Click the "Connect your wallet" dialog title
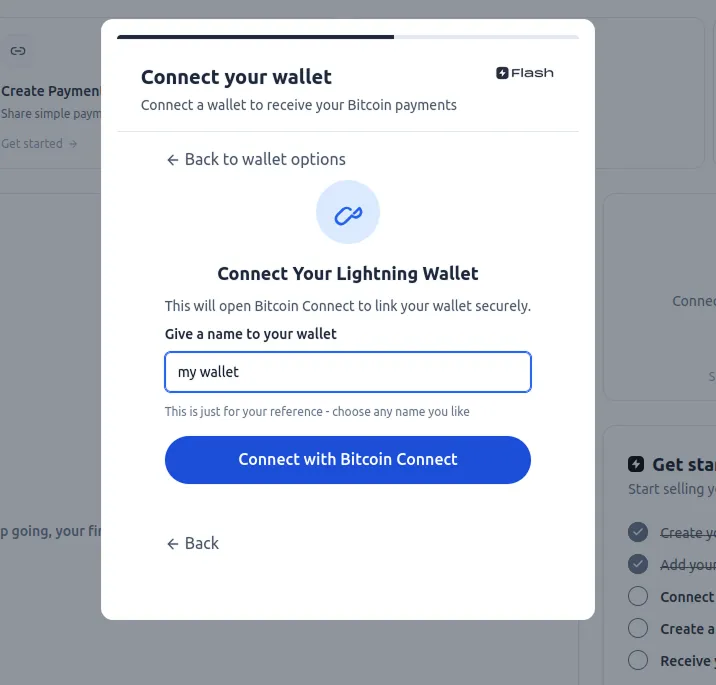Viewport: 716px width, 685px height. [x=236, y=77]
